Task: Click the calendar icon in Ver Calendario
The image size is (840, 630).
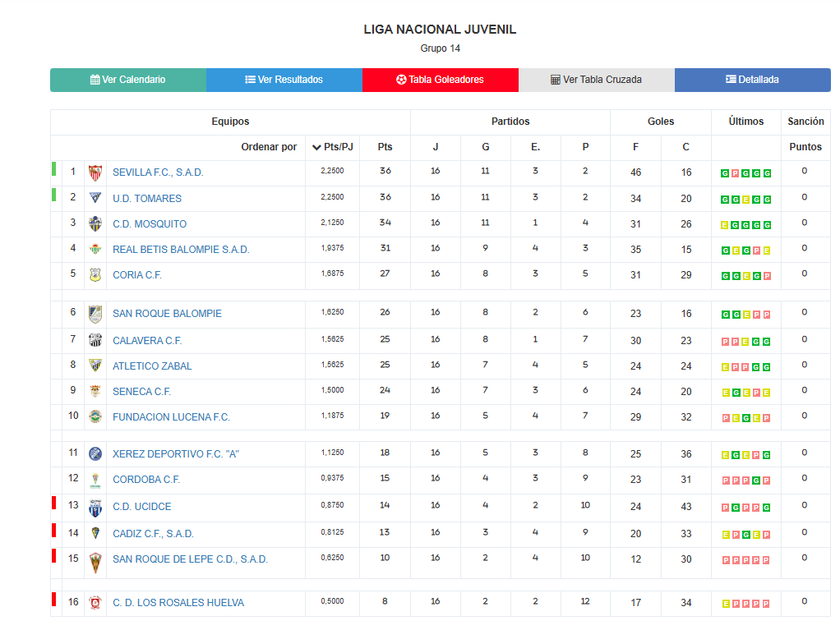Action: click(95, 80)
